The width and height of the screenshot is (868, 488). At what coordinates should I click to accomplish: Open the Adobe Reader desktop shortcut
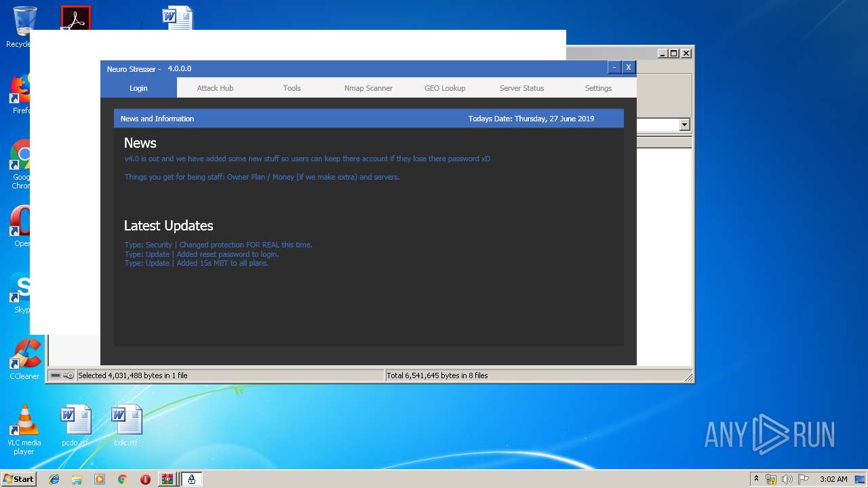tap(75, 18)
